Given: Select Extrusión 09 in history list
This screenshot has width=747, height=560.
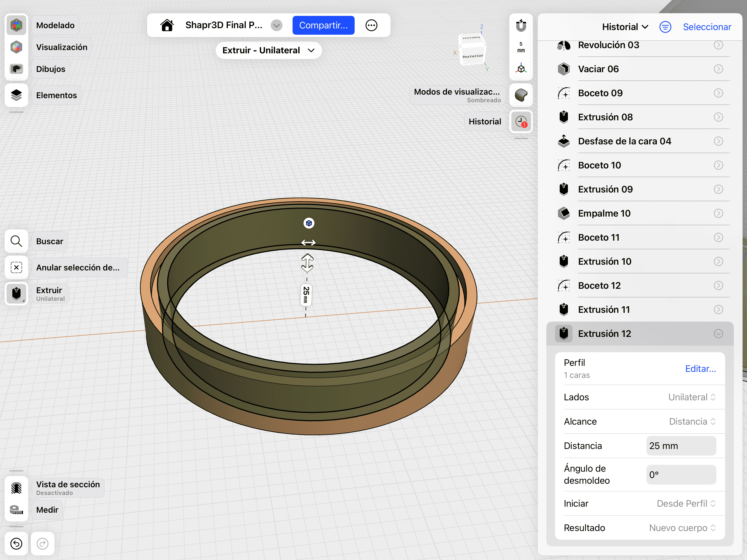Looking at the screenshot, I should coord(605,189).
